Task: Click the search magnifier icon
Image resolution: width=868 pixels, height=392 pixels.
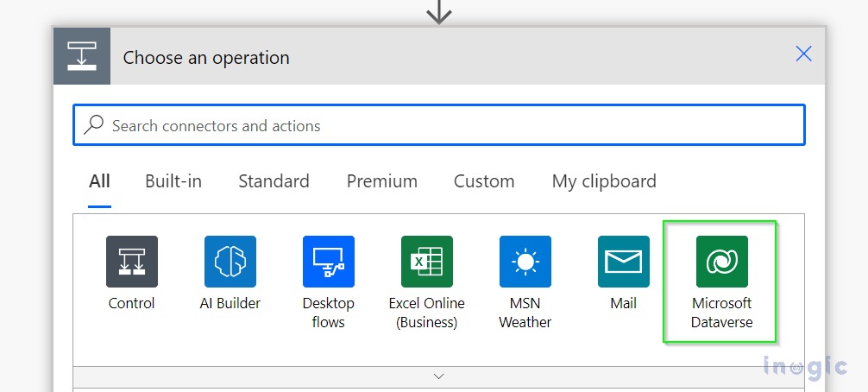Action: (93, 125)
